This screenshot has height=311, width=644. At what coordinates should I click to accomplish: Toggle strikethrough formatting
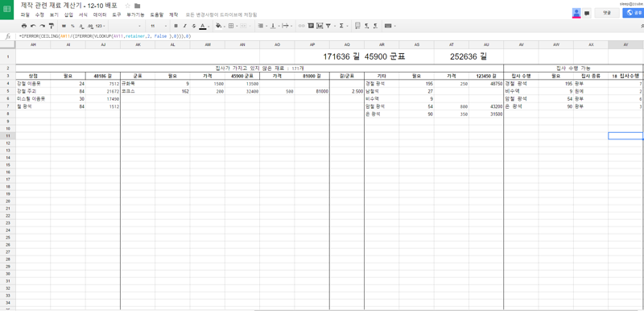click(x=194, y=26)
